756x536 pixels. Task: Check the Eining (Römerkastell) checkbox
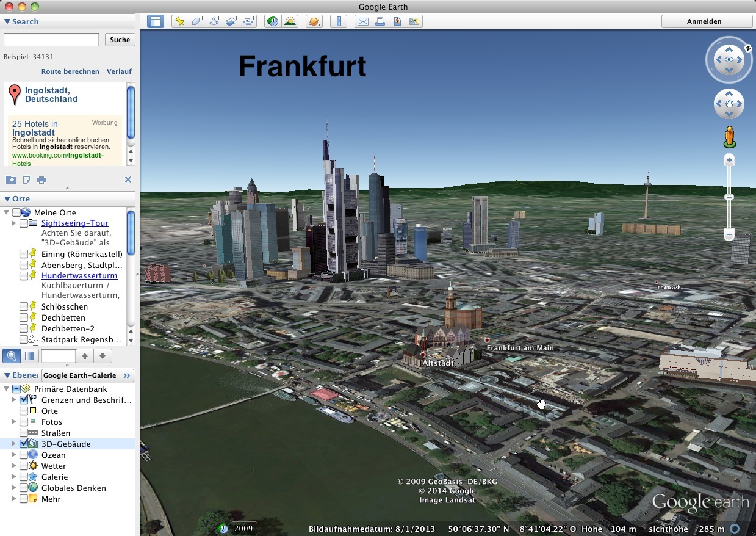24,254
